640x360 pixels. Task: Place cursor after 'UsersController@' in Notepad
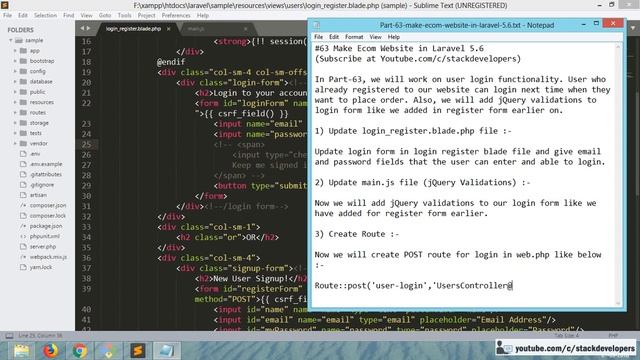pos(512,285)
